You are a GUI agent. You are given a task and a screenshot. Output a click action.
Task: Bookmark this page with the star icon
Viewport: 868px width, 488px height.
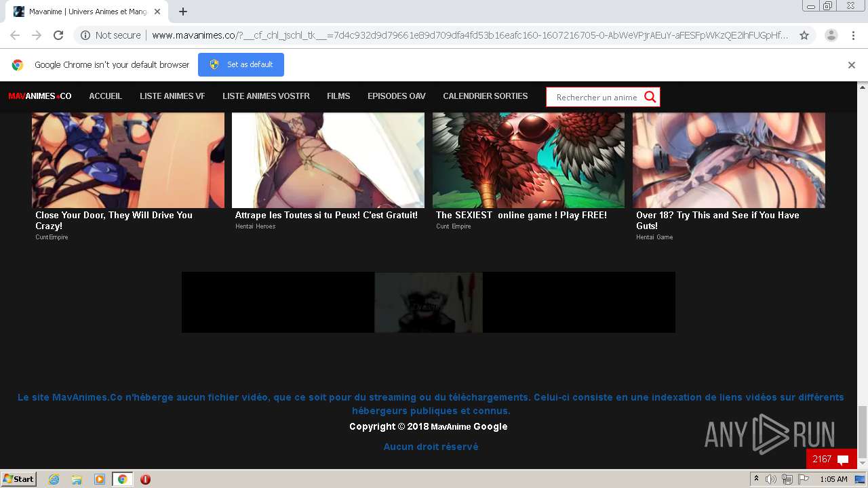click(x=804, y=35)
